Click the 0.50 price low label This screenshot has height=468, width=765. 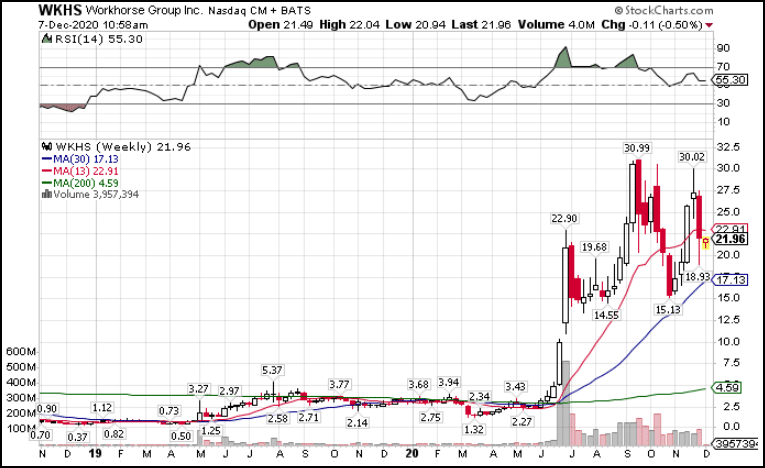tap(181, 436)
